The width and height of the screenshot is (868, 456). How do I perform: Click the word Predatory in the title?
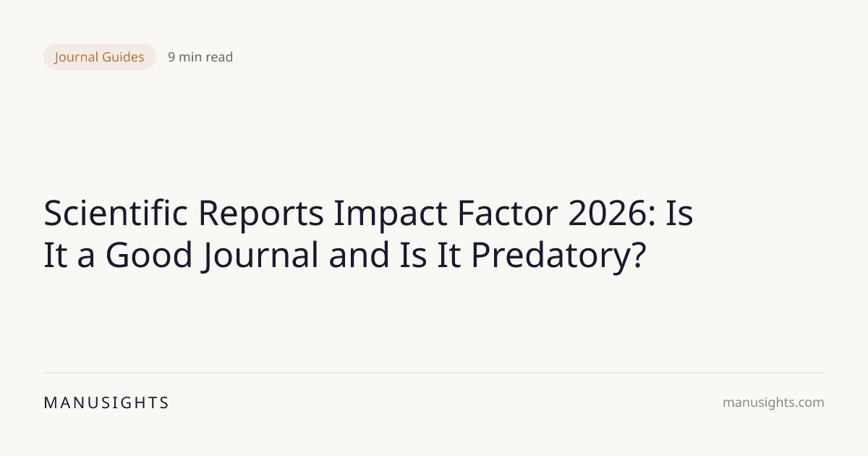click(x=566, y=256)
